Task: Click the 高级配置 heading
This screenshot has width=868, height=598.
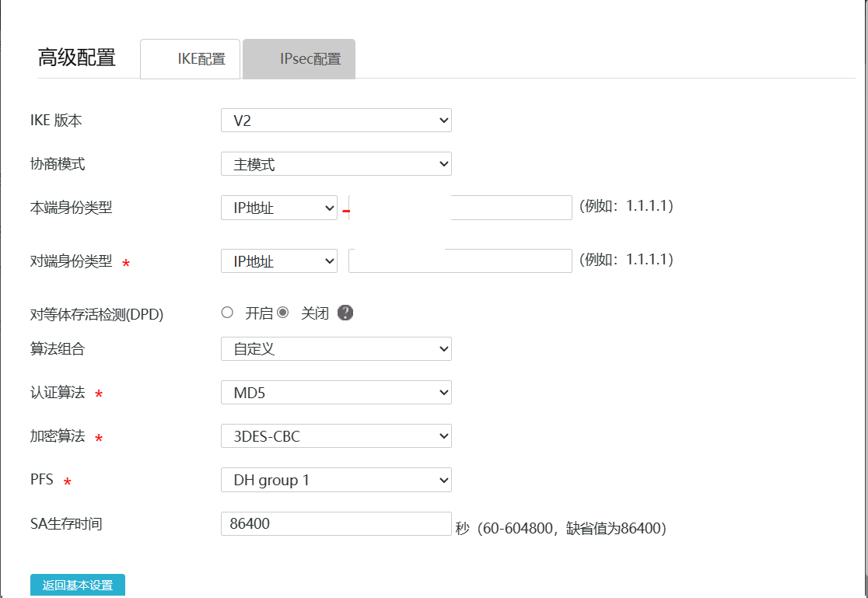Action: coord(77,58)
